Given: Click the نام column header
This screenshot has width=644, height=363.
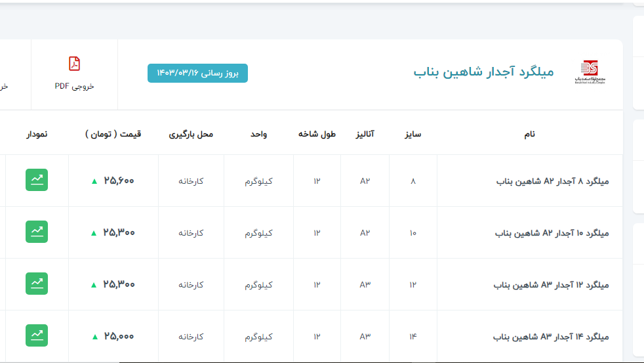Looking at the screenshot, I should [529, 134].
